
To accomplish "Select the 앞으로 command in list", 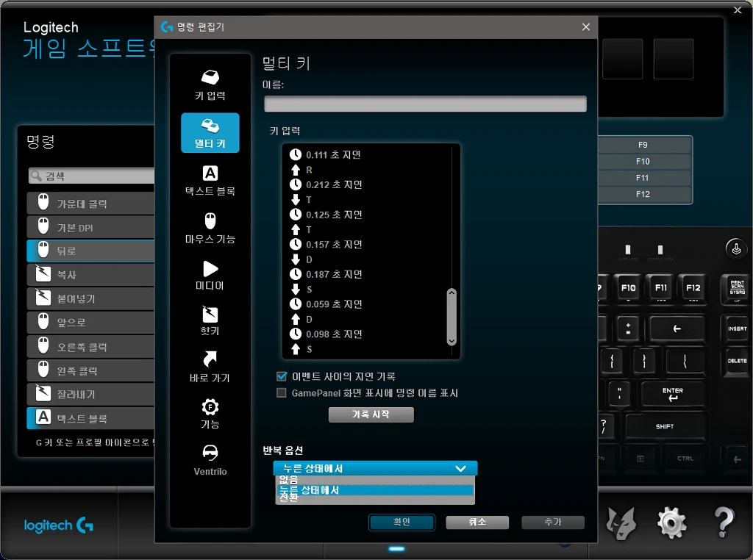I will [x=90, y=322].
